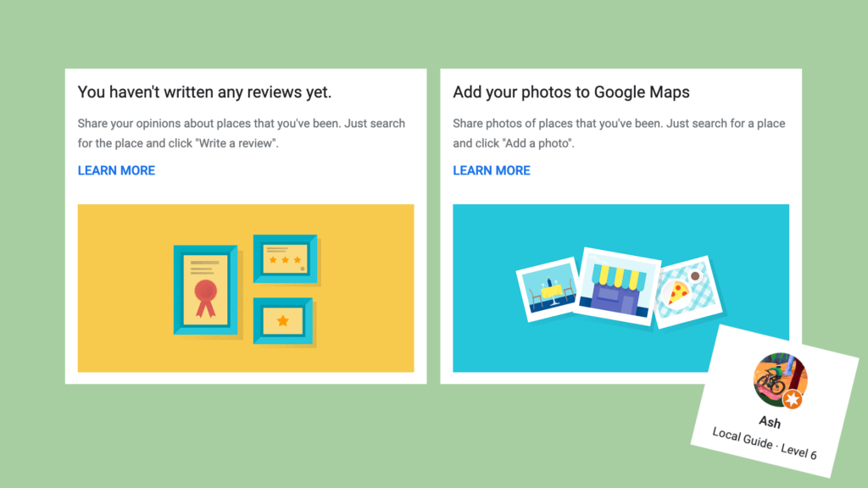Click the storefront photo illustration

point(618,288)
